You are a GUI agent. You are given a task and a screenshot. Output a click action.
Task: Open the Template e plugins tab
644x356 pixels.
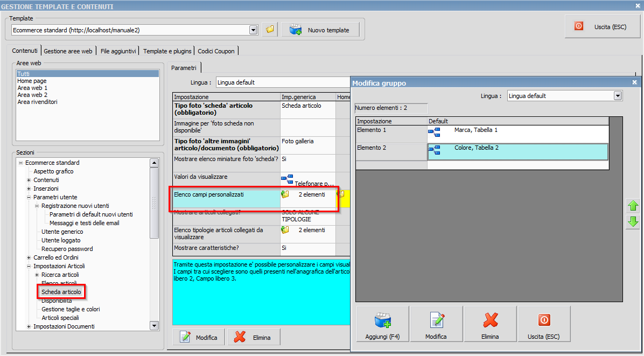[x=167, y=51]
